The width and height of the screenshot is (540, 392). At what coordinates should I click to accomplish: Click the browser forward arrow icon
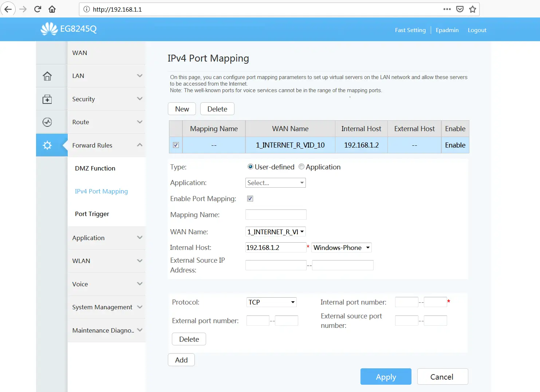click(23, 9)
